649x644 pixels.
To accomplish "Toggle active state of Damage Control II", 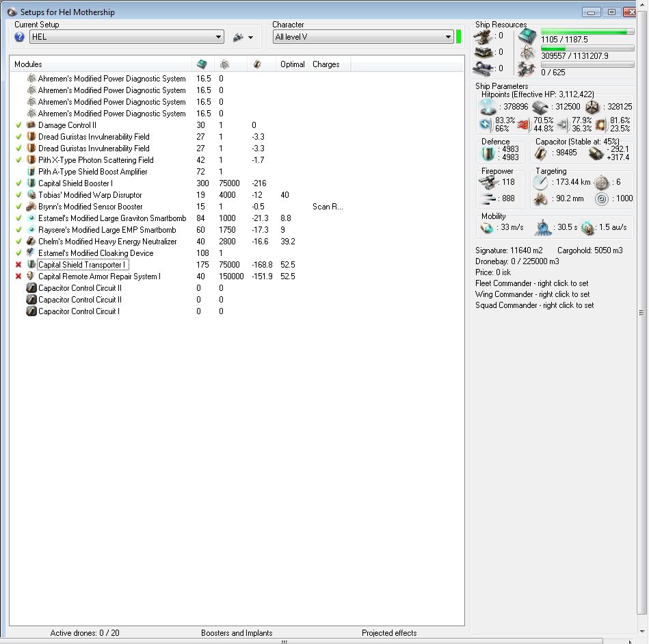I will tap(18, 125).
